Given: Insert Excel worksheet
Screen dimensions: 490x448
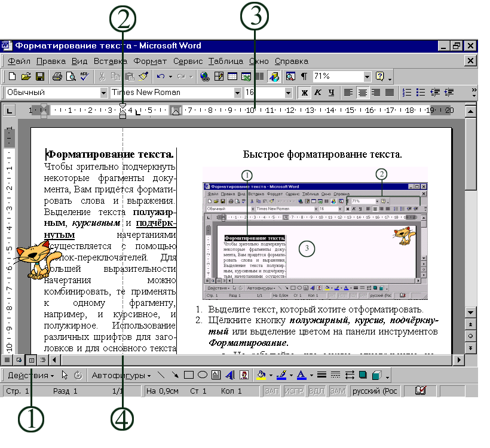Looking at the screenshot, I should pos(246,76).
